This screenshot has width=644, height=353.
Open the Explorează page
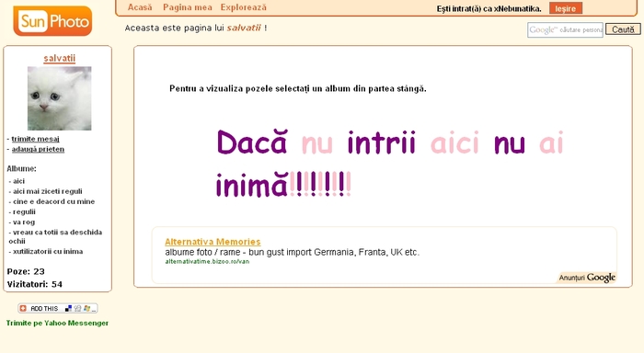[x=244, y=7]
